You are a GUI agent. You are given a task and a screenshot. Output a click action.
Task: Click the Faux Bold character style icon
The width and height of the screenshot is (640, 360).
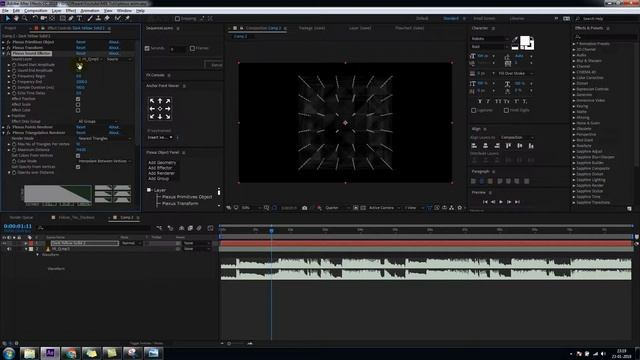click(480, 101)
